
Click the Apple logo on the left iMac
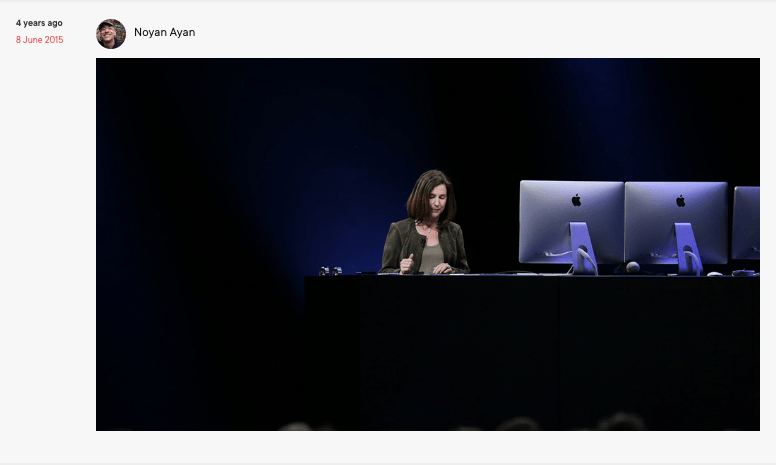click(x=576, y=200)
